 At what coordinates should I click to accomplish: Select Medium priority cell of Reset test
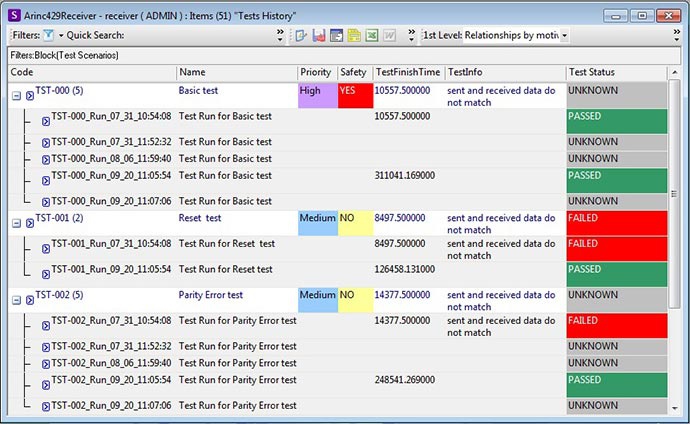point(318,223)
